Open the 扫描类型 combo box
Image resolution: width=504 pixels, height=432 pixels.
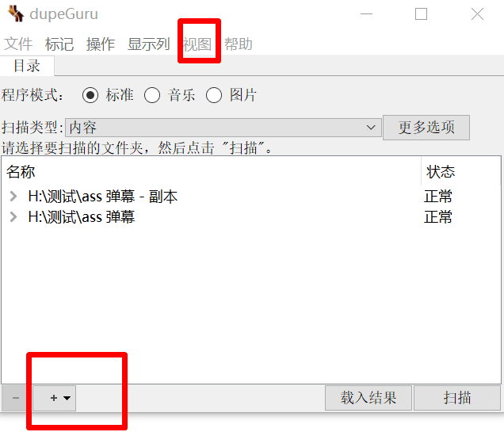[x=223, y=128]
